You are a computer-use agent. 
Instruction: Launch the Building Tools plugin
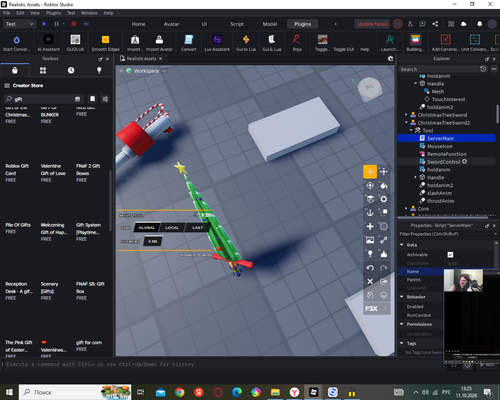tap(415, 43)
